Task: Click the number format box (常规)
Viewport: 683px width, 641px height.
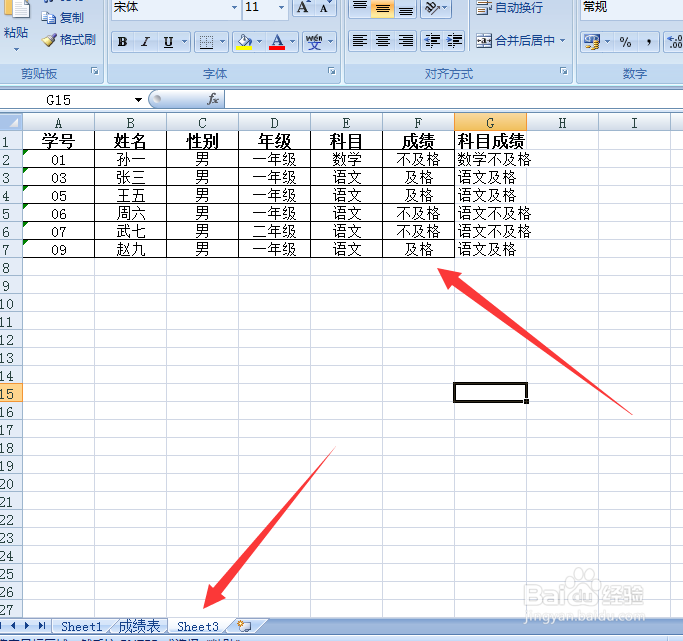Action: (632, 7)
